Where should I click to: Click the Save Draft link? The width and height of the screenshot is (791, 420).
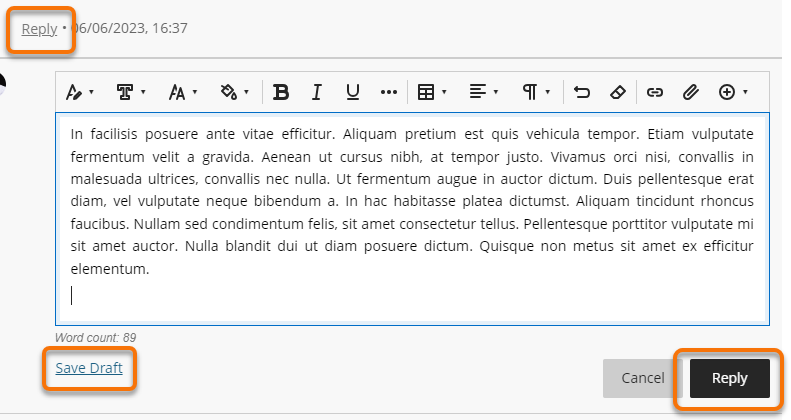pyautogui.click(x=89, y=368)
